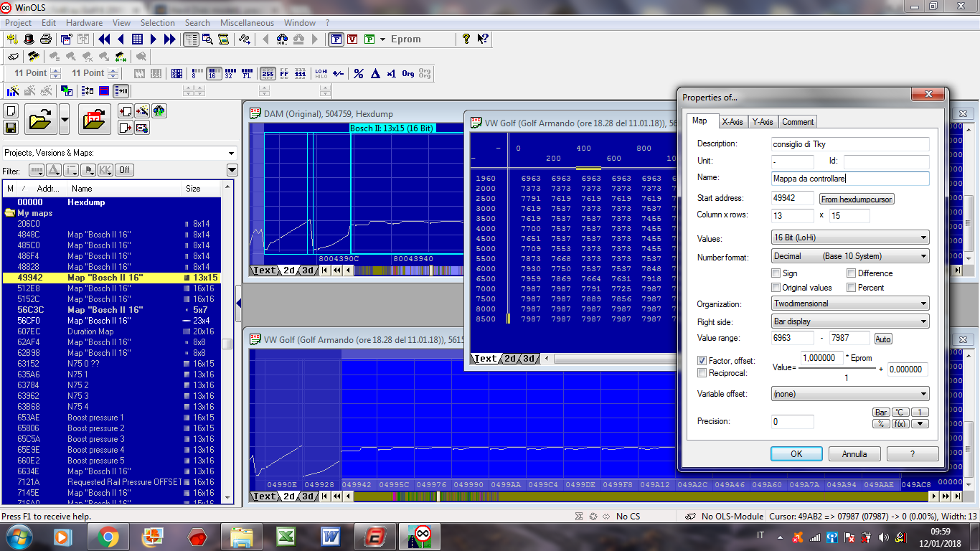Switch to the X-Axis tab
Image resolution: width=980 pixels, height=551 pixels.
pyautogui.click(x=732, y=122)
